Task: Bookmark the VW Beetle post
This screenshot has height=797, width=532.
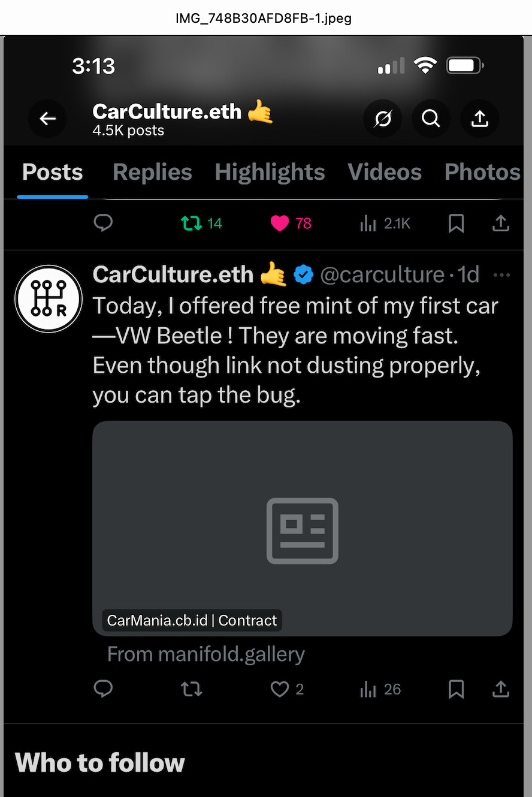Action: (457, 689)
